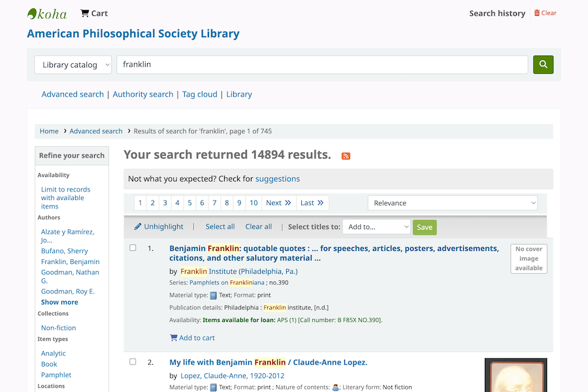Viewport: 588px width, 392px height.
Task: Open the Relevance sort dropdown
Action: [452, 203]
